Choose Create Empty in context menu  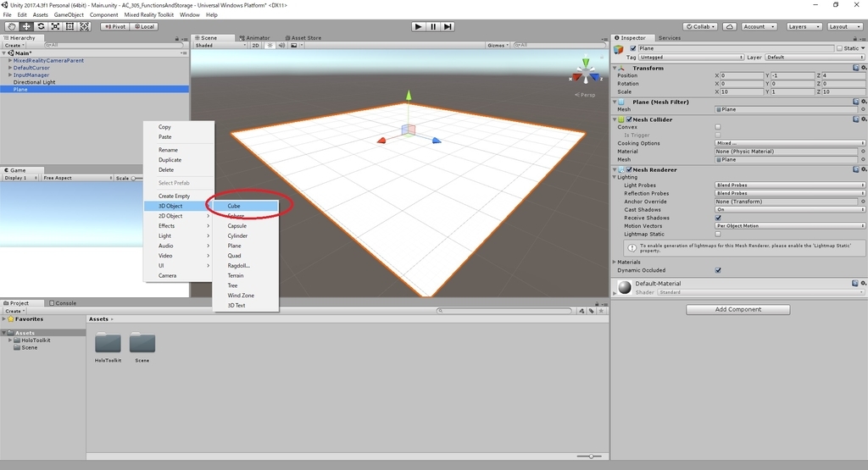pos(174,196)
